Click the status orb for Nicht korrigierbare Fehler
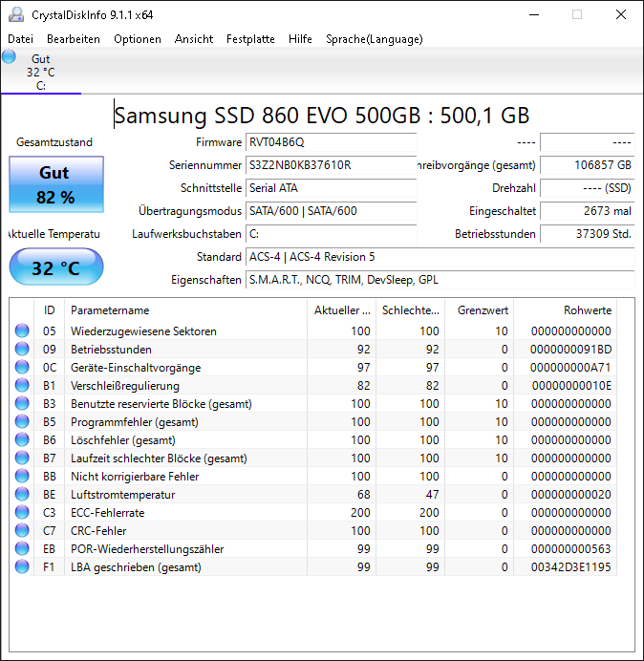Image resolution: width=644 pixels, height=661 pixels. pyautogui.click(x=22, y=476)
